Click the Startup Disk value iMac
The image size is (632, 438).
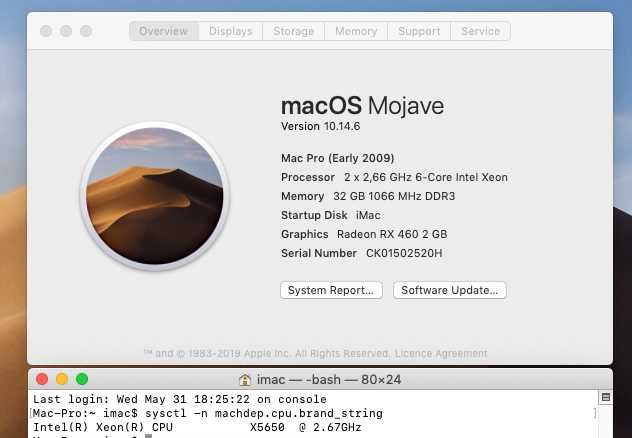[368, 215]
